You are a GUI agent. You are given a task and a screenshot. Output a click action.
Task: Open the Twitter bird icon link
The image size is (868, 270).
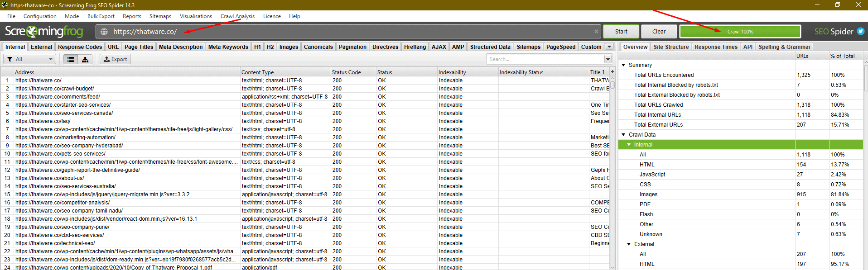tap(860, 31)
